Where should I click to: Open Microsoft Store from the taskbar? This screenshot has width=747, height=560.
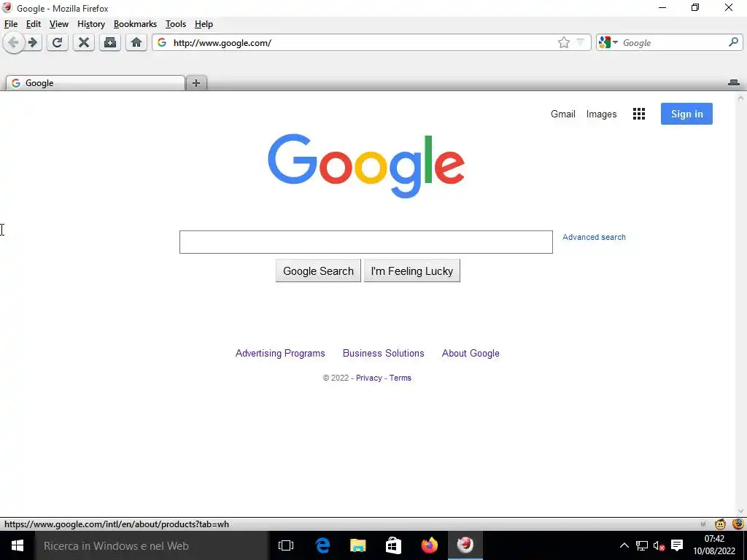click(x=393, y=545)
